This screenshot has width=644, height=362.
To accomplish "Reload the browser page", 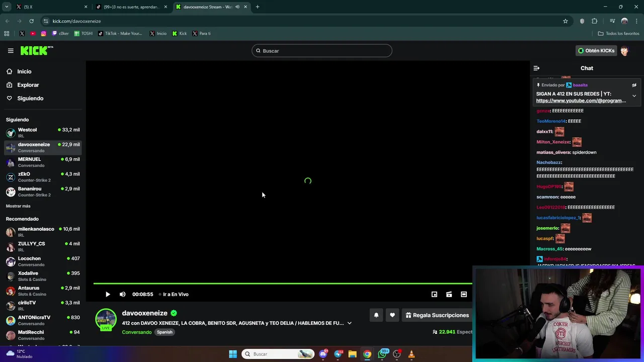I will [x=31, y=21].
